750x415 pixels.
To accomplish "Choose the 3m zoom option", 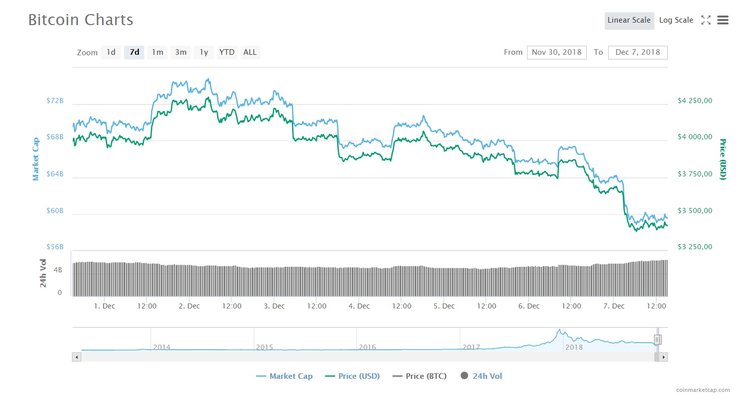I will pyautogui.click(x=180, y=52).
